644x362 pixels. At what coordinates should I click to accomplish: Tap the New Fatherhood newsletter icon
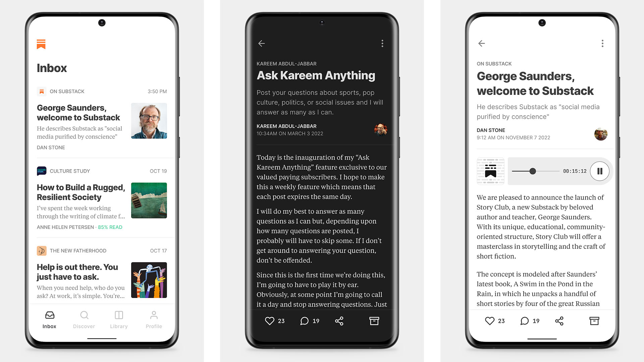[x=41, y=250]
